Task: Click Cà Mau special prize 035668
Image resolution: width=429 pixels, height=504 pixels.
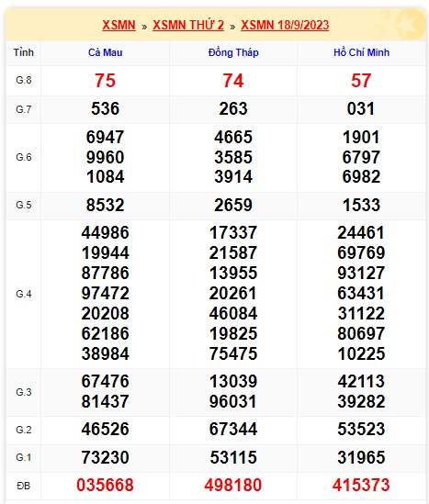Action: [105, 485]
